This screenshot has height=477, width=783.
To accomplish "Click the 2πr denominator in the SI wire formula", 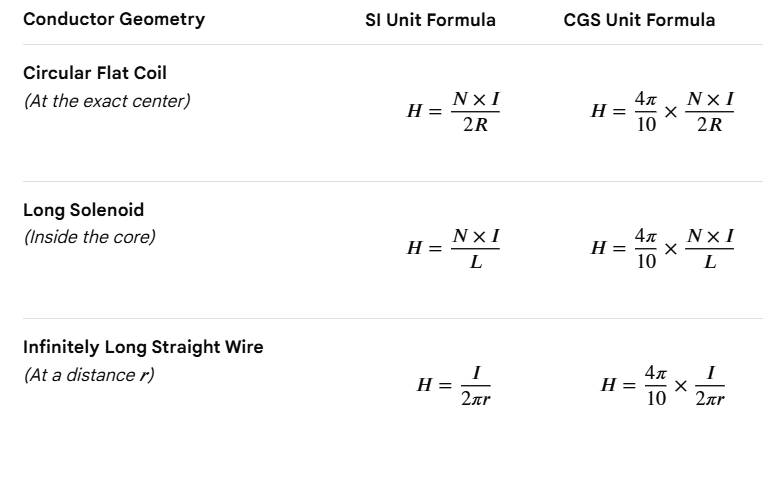I will (x=475, y=399).
